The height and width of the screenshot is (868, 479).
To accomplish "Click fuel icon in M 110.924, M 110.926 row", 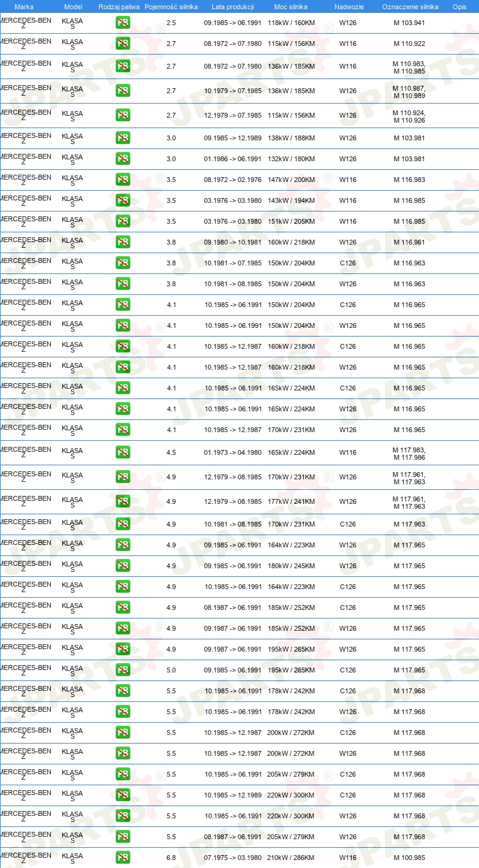I will (x=123, y=115).
